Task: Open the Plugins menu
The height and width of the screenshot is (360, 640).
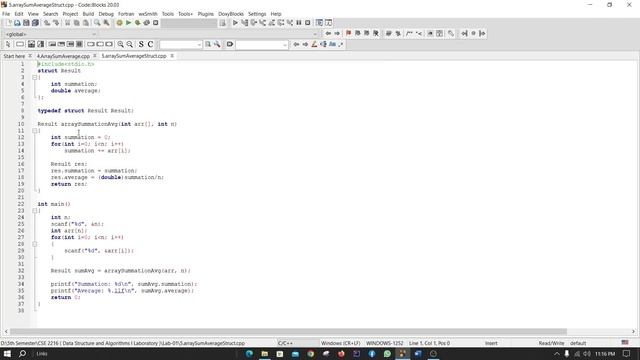Action: tap(206, 14)
